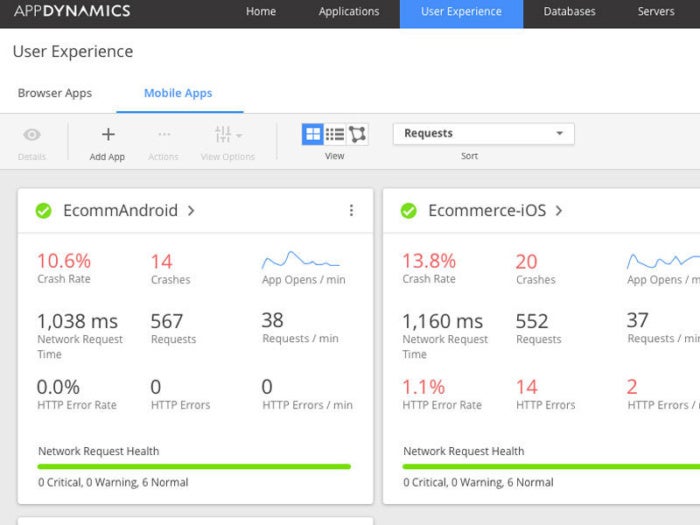
Task: Open the Actions ellipsis menu
Action: [164, 134]
